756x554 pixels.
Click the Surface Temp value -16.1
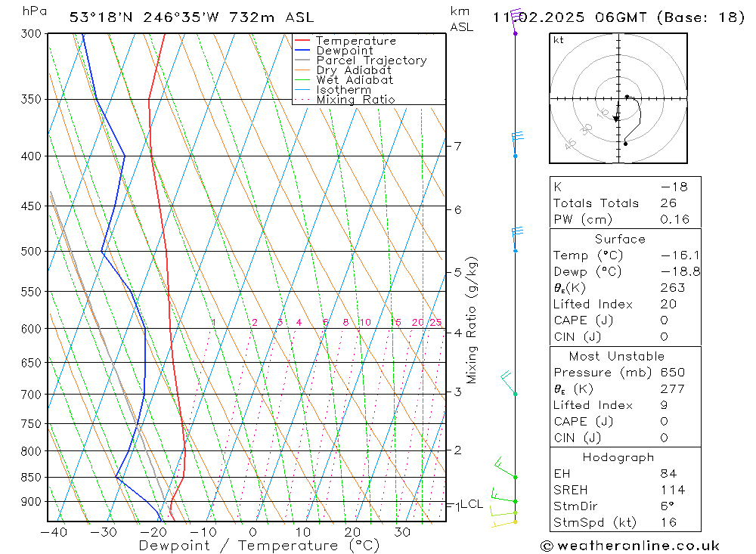coord(680,255)
